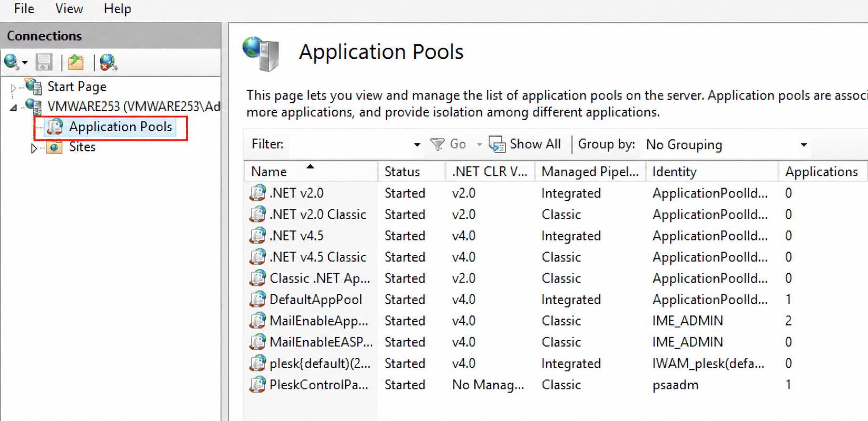Click into the Filter text field
Image resolution: width=868 pixels, height=421 pixels.
(350, 145)
